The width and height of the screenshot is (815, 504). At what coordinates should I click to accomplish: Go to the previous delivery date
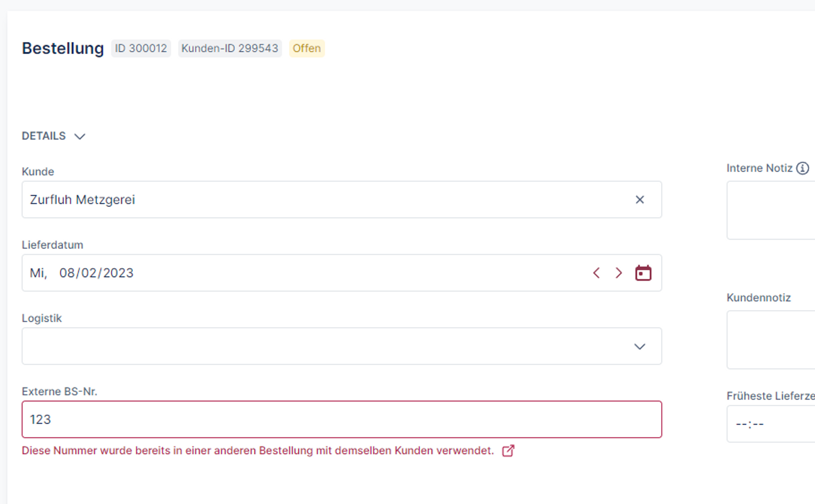[x=597, y=273]
